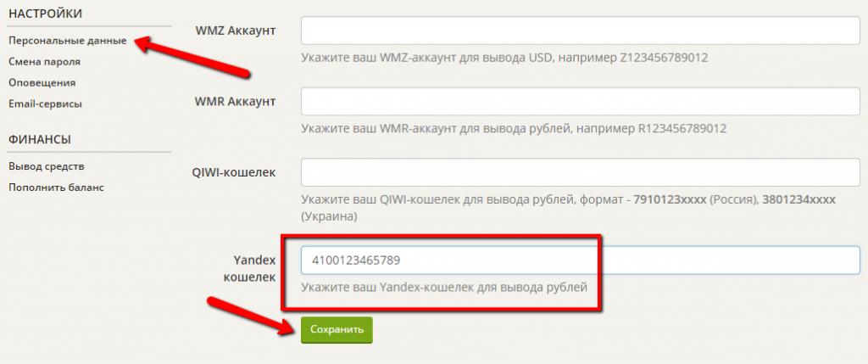The image size is (868, 364).
Task: Click hint text mentioning R123456789012
Action: point(514,128)
